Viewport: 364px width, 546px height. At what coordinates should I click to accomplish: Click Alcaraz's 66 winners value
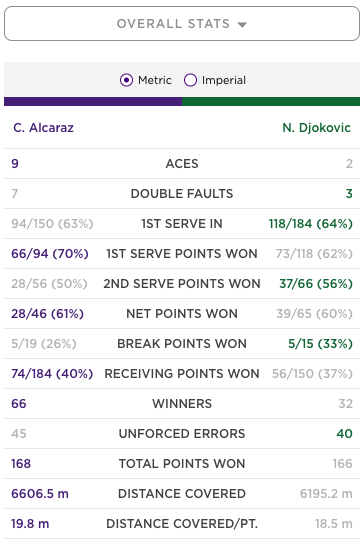(x=19, y=404)
